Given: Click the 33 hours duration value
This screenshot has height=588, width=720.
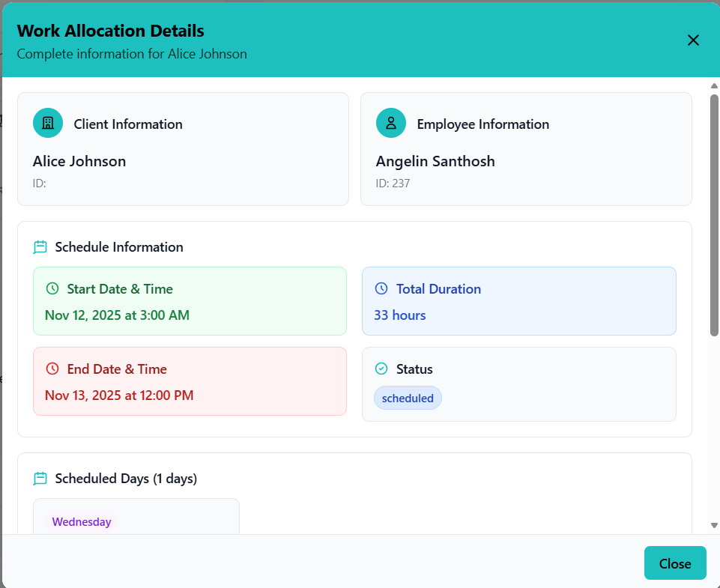Looking at the screenshot, I should click(x=400, y=315).
